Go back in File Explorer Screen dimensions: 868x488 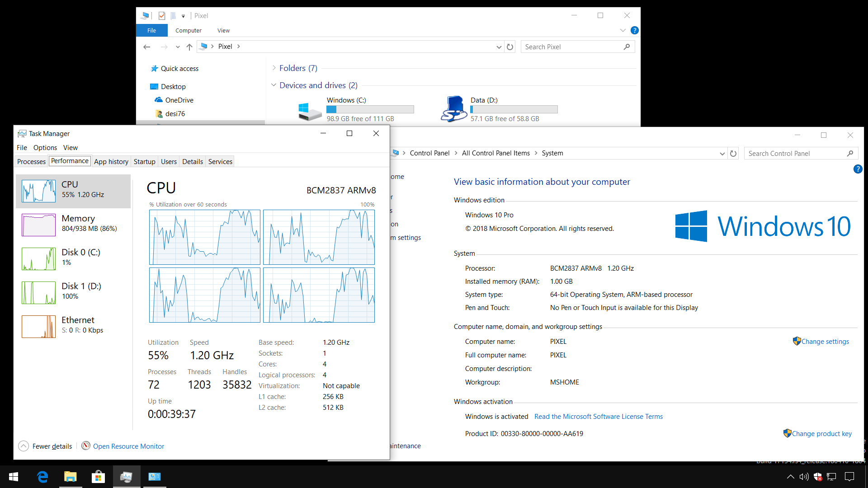(146, 47)
